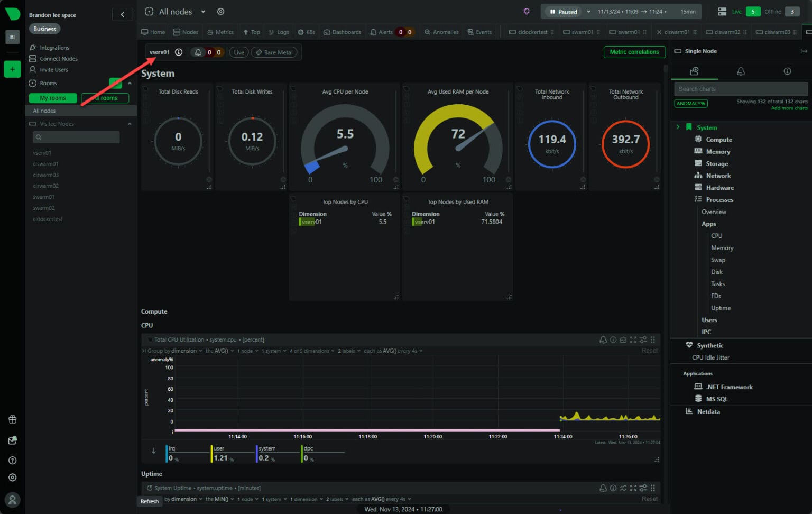Switch to the Metrics tab
Image resolution: width=812 pixels, height=514 pixels.
point(220,32)
